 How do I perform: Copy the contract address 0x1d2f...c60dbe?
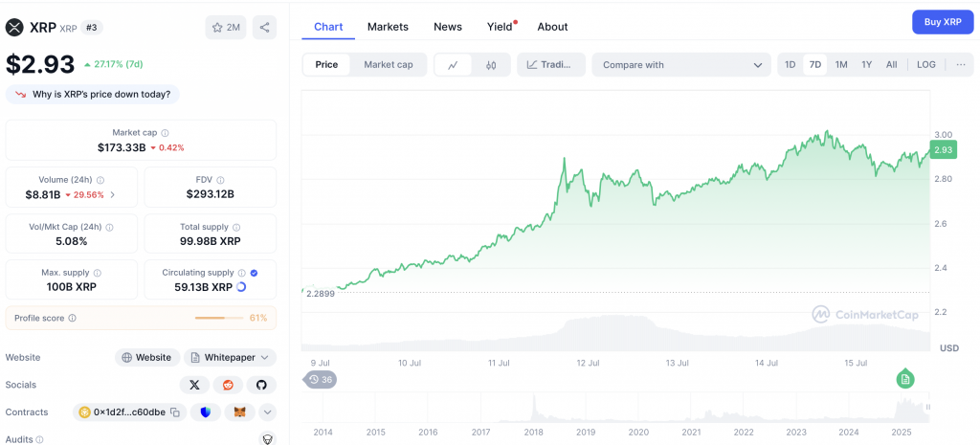pyautogui.click(x=176, y=412)
